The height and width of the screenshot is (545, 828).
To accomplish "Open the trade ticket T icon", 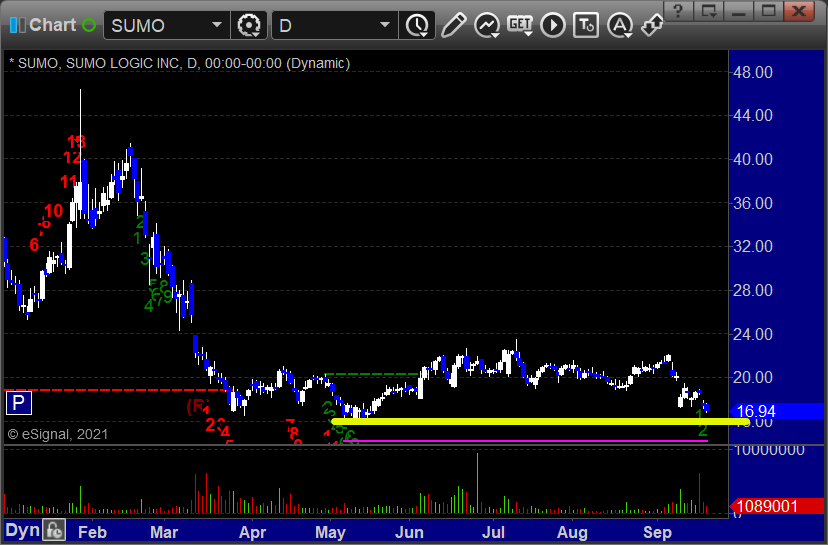I will pos(586,25).
